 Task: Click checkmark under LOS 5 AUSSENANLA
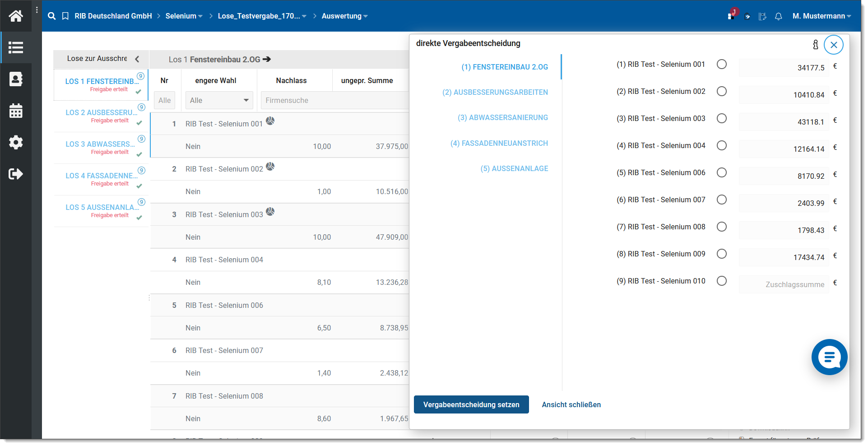pos(139,218)
